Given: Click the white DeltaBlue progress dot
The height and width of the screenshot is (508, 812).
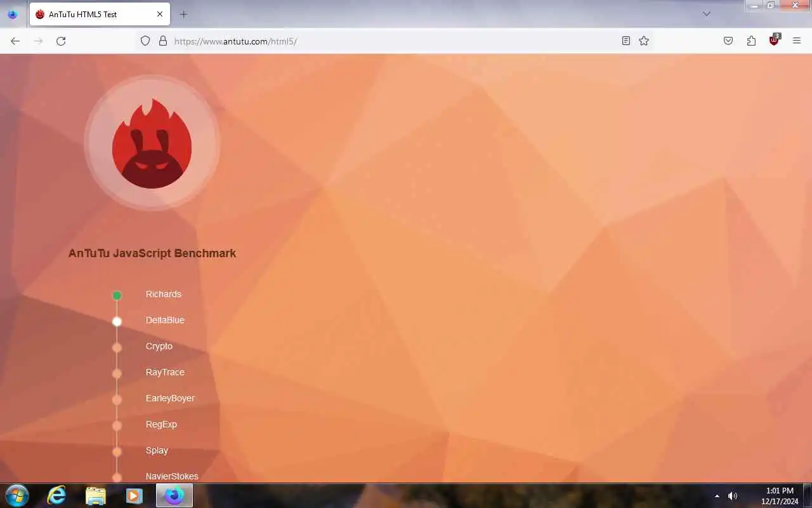Looking at the screenshot, I should 117,321.
